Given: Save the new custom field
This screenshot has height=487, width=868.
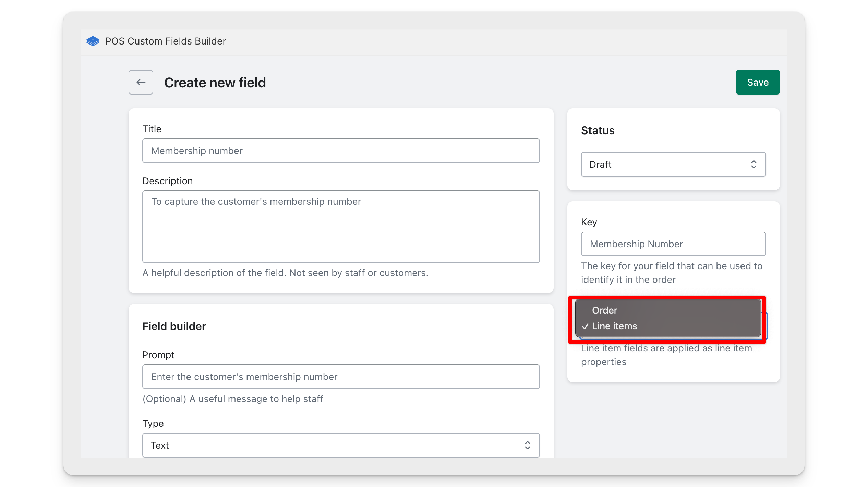Looking at the screenshot, I should coord(758,82).
